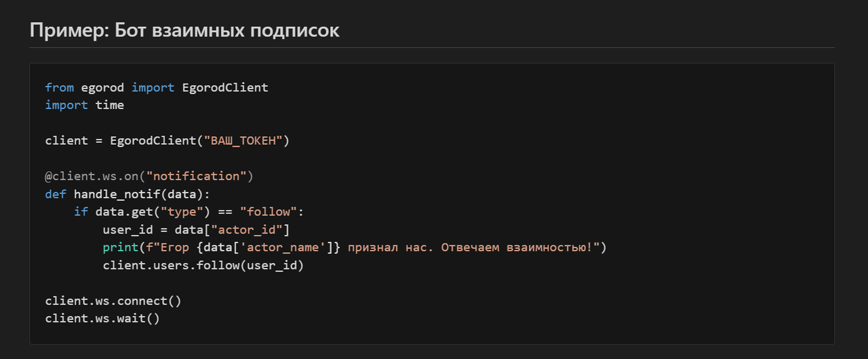
Task: Click the line if data.get("type") == "follow":
Action: click(x=189, y=211)
